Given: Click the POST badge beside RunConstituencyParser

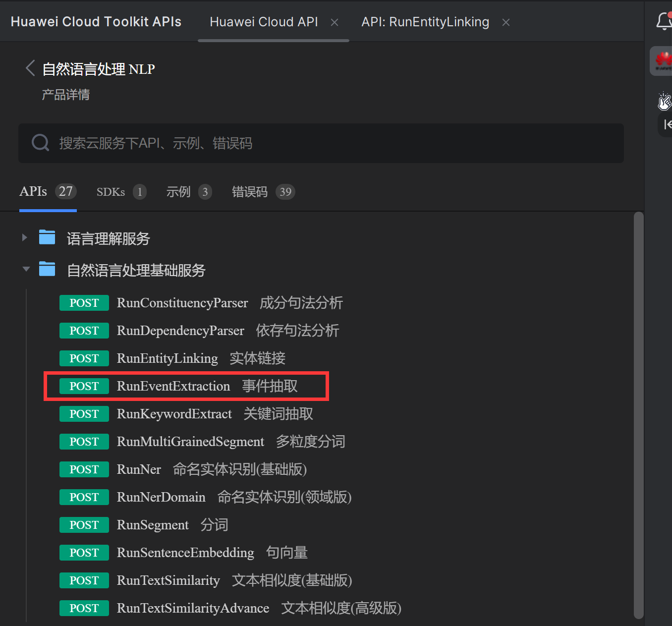Looking at the screenshot, I should [84, 303].
